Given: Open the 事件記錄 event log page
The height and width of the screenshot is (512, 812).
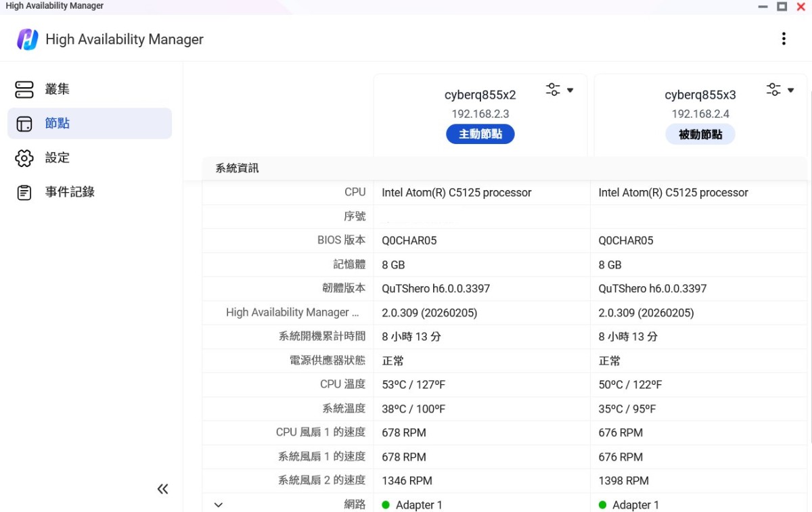Looking at the screenshot, I should point(70,193).
